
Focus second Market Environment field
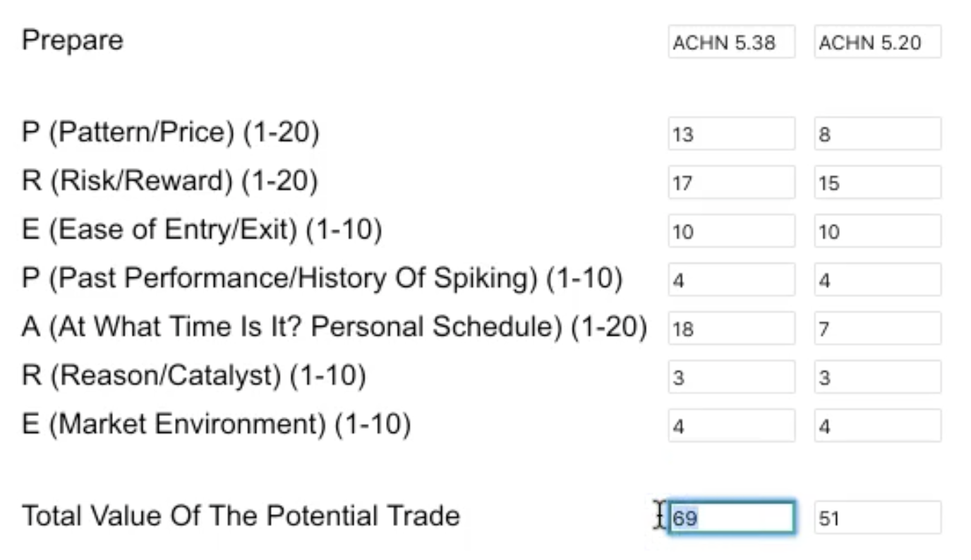[877, 426]
